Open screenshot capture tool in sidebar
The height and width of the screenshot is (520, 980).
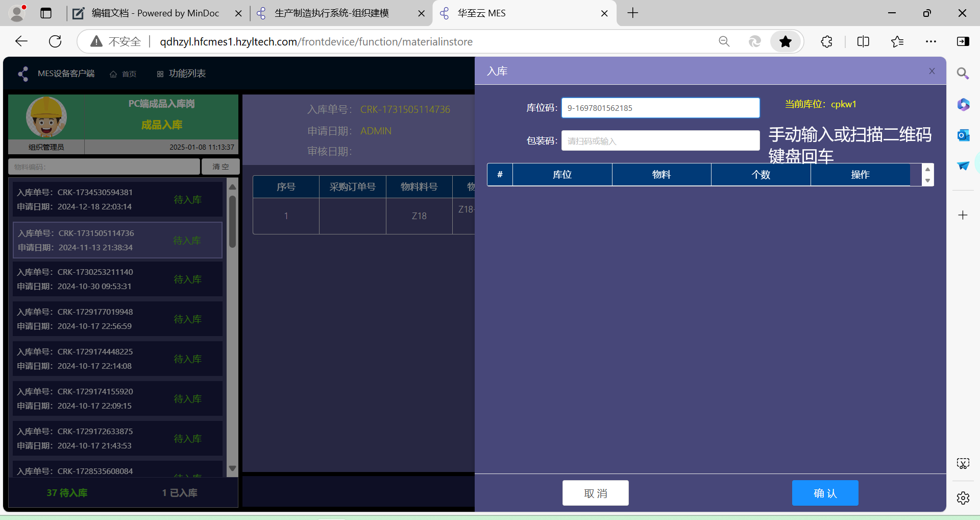963,463
